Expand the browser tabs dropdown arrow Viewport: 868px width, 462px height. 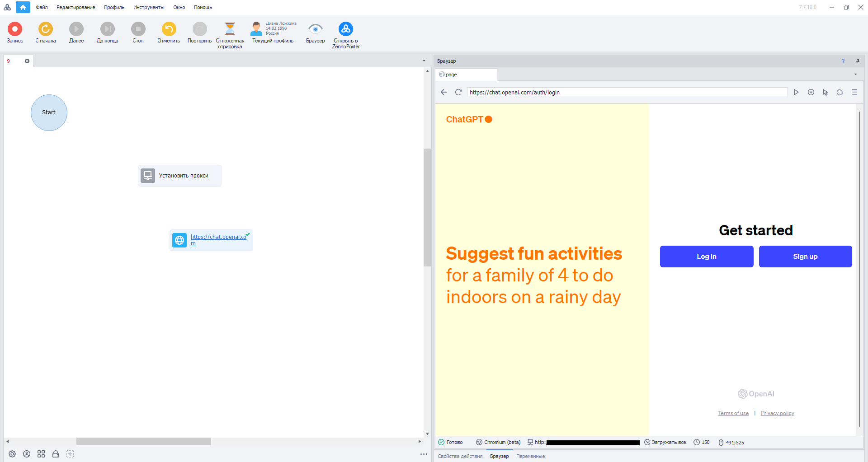point(855,75)
